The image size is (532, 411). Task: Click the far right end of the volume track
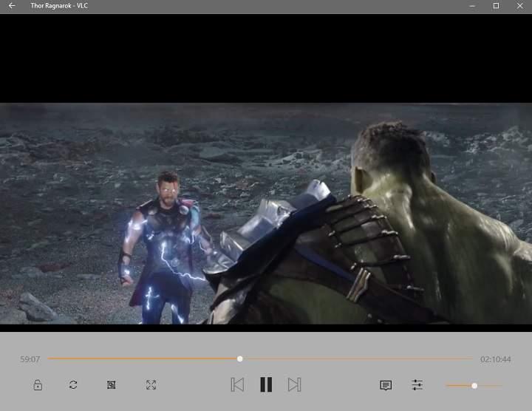tap(500, 385)
